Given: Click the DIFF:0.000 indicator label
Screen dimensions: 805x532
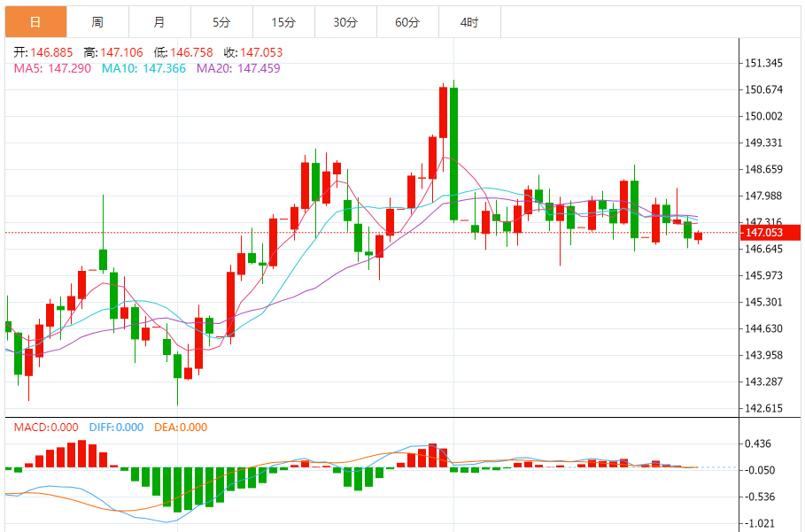Looking at the screenshot, I should tap(116, 428).
